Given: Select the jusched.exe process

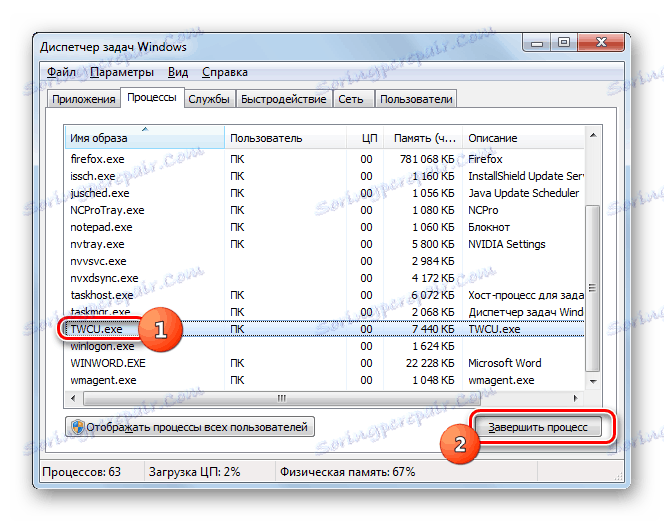Looking at the screenshot, I should click(324, 193).
